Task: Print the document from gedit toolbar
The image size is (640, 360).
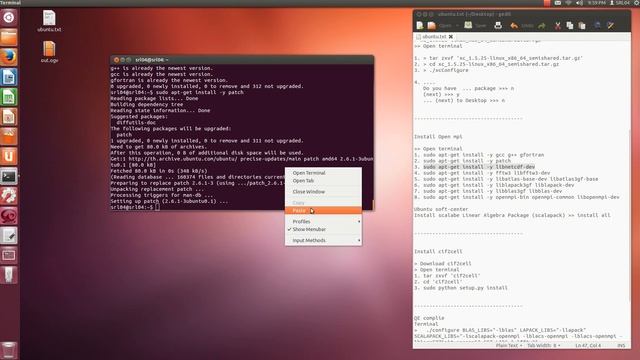Action: click(498, 26)
